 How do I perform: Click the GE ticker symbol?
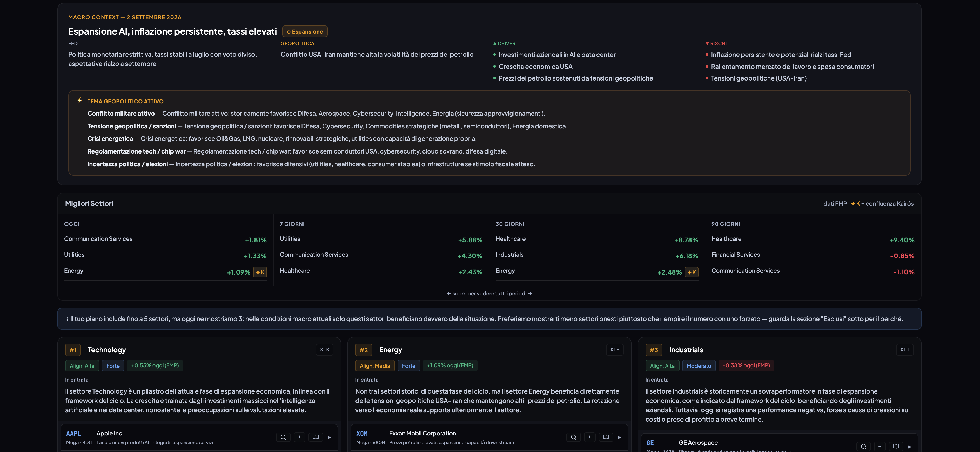pyautogui.click(x=650, y=443)
